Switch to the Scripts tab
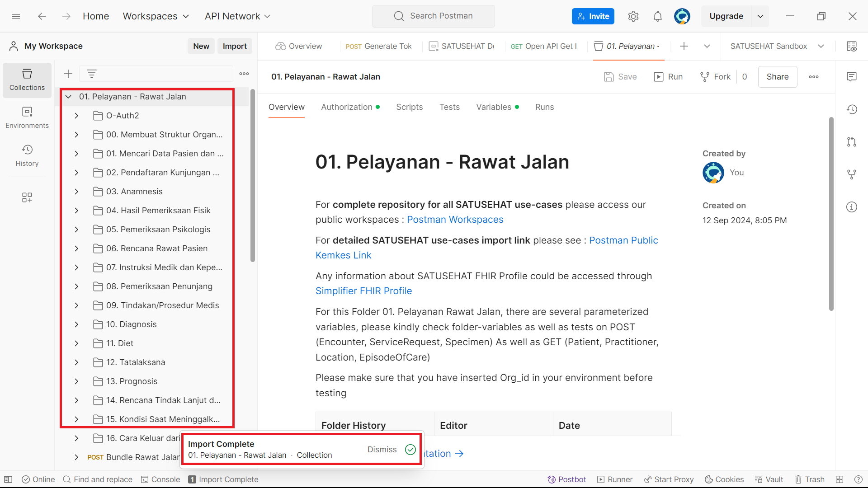 [x=410, y=107]
